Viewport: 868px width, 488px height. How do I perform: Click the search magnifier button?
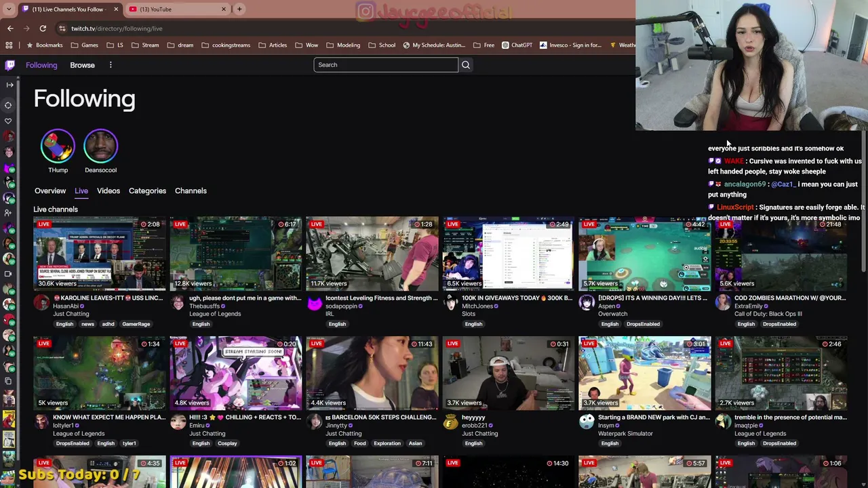[466, 65]
